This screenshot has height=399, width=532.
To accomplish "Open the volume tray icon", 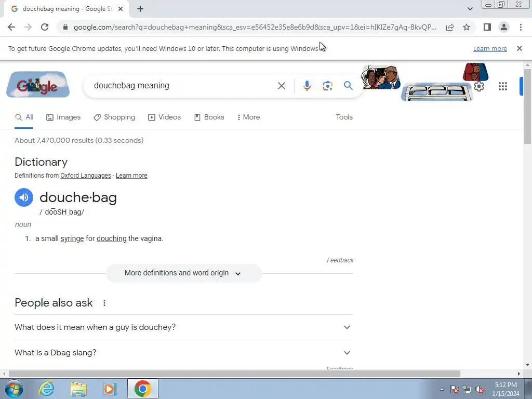I will point(480,389).
